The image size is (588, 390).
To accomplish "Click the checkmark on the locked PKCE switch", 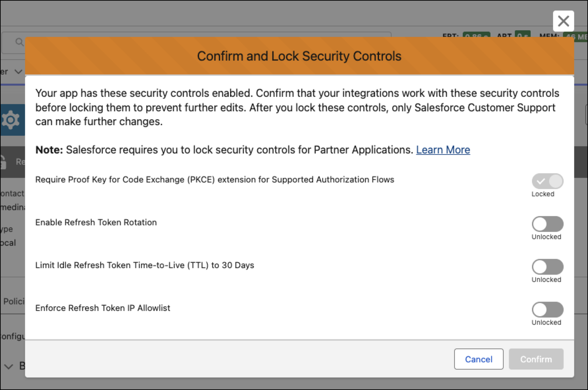I will (x=541, y=181).
